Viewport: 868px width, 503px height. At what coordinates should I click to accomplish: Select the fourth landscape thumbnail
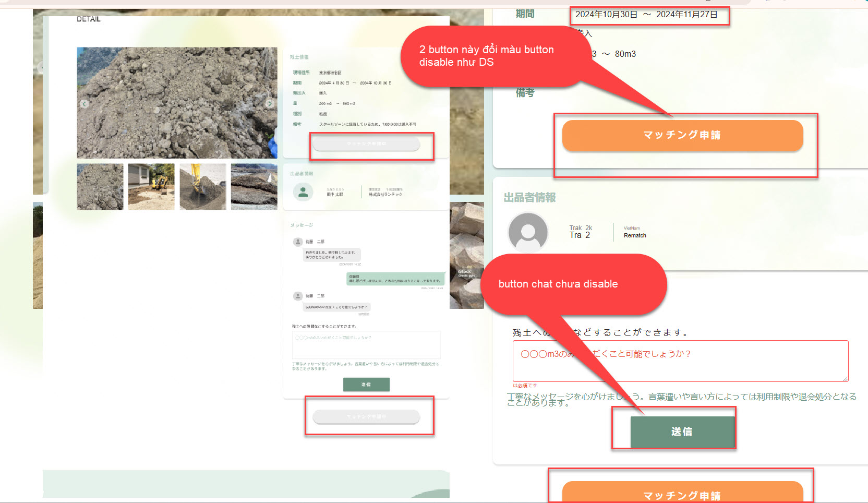tap(254, 187)
